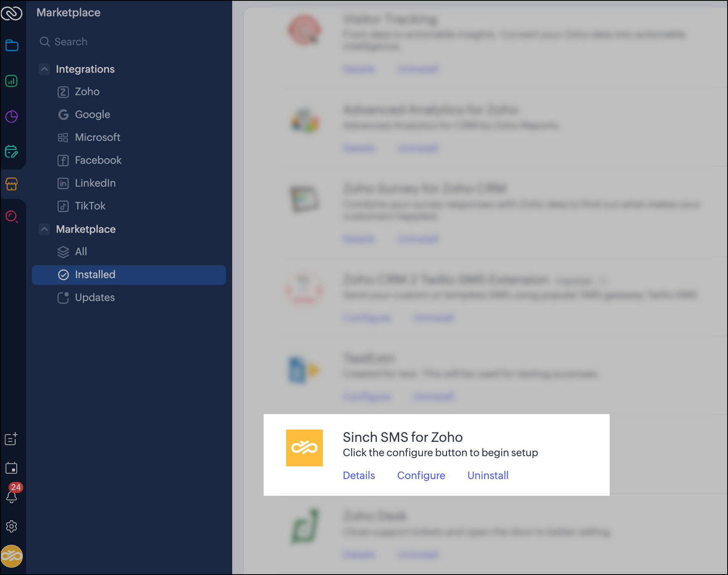728x575 pixels.
Task: Collapse the Marketplace section chevron
Action: [44, 229]
